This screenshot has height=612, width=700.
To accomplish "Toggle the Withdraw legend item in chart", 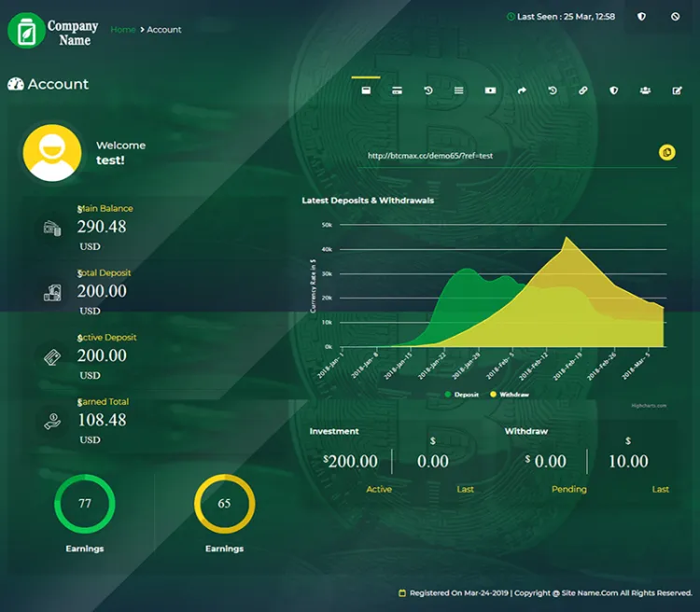I will pos(510,395).
